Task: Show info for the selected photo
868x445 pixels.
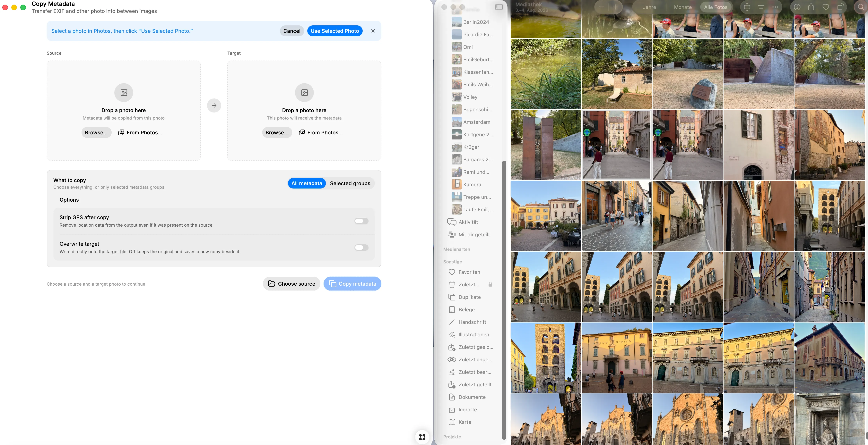Action: 797,7
